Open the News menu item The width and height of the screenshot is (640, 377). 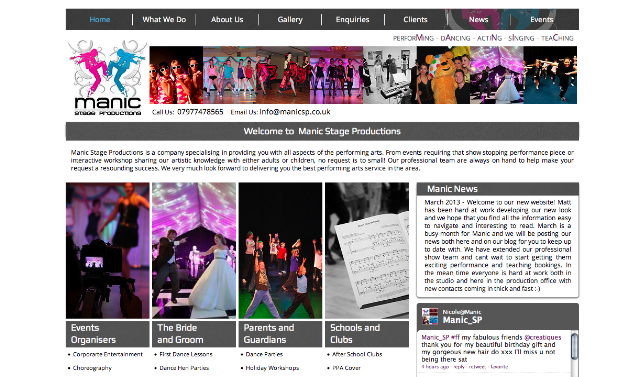[478, 19]
